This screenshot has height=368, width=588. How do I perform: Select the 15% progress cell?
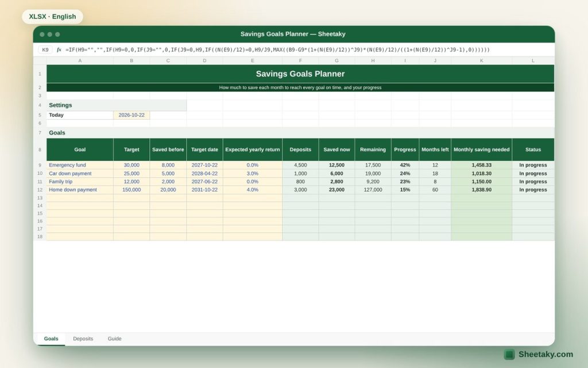(x=405, y=190)
